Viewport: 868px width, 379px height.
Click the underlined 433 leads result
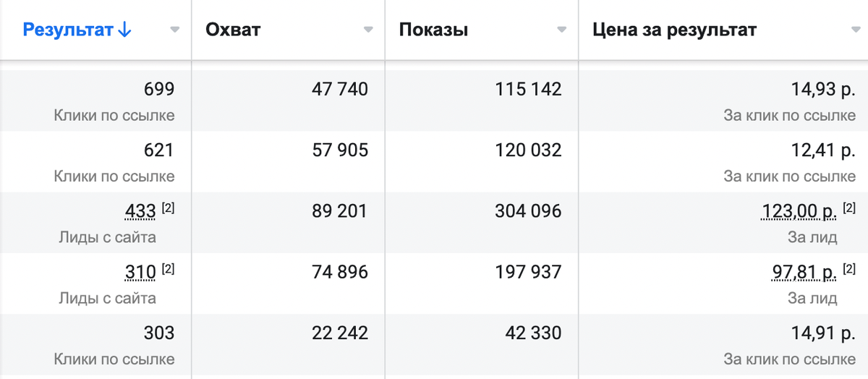[140, 211]
